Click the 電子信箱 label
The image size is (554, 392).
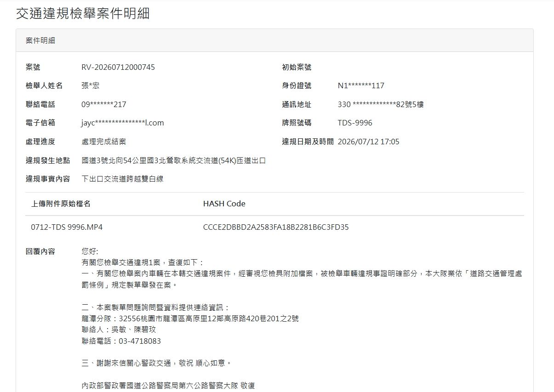[40, 123]
